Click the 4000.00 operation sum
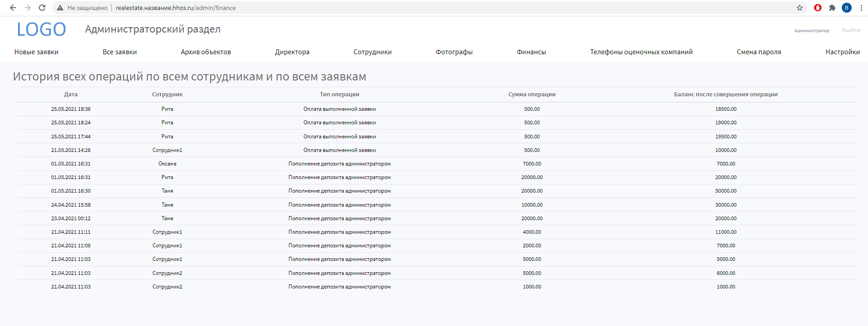868x326 pixels. click(x=532, y=232)
